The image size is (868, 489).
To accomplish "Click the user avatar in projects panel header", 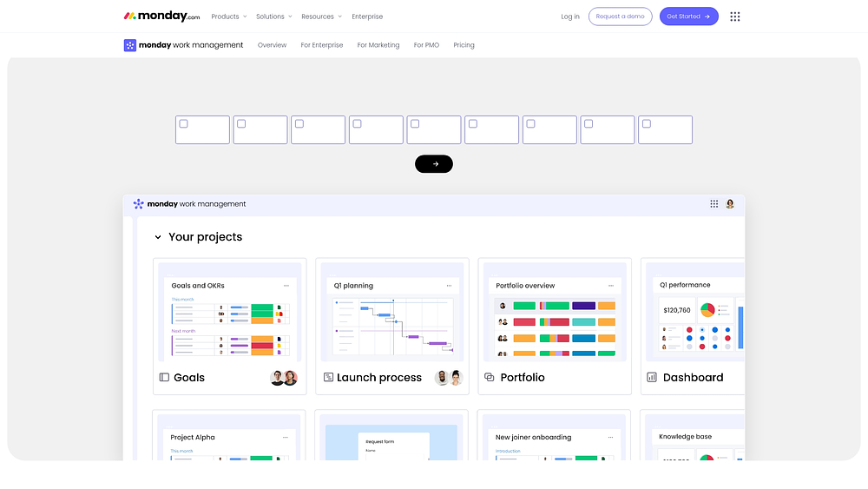I will click(x=730, y=204).
